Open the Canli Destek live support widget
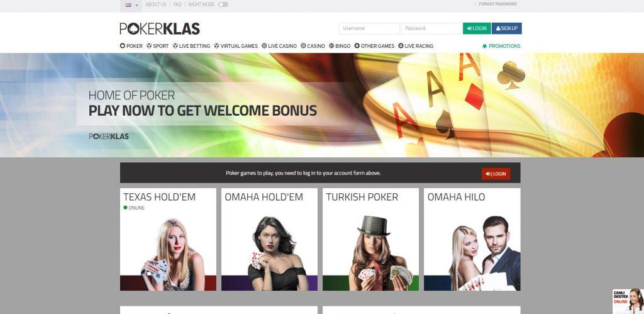Screen dimensions: 644x314 (628, 301)
